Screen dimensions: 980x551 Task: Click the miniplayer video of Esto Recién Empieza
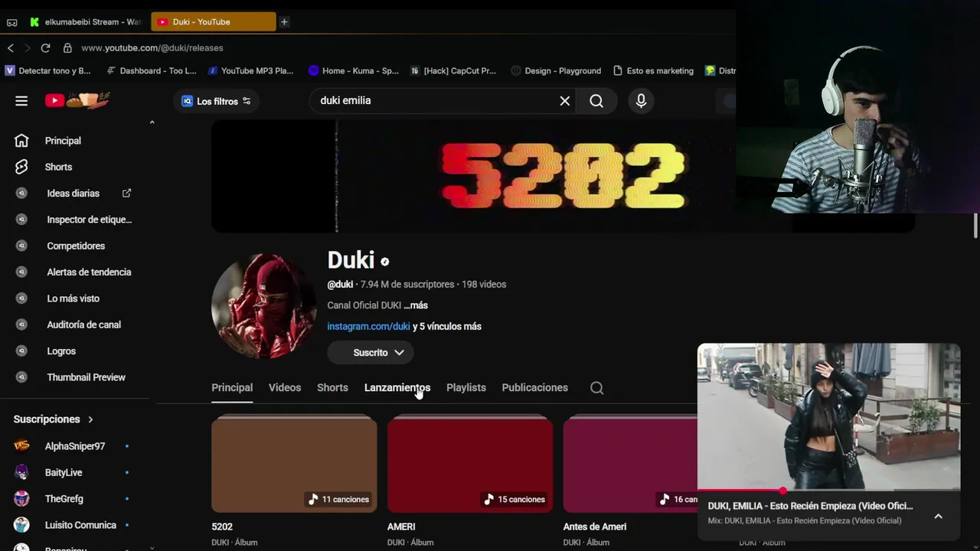(828, 416)
